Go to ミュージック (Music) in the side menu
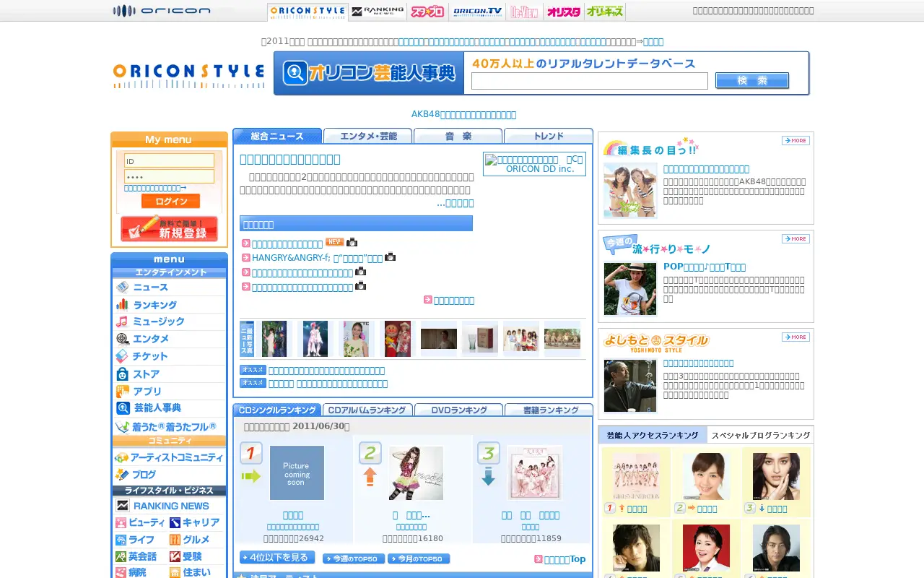This screenshot has width=924, height=578. 169,322
